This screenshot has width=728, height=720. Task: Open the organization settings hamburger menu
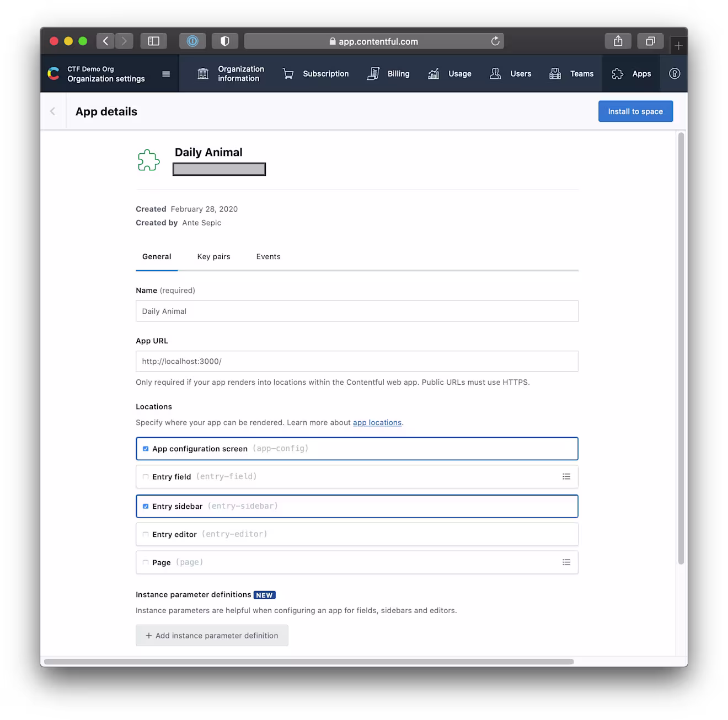166,74
